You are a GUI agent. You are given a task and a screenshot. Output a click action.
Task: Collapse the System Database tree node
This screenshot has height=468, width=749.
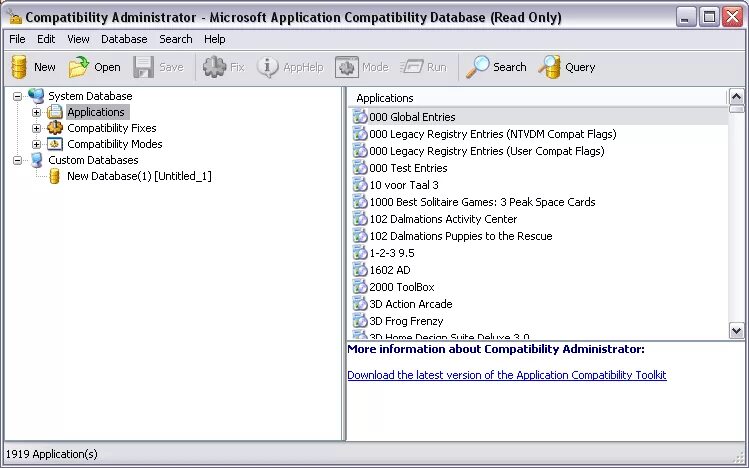(x=18, y=96)
